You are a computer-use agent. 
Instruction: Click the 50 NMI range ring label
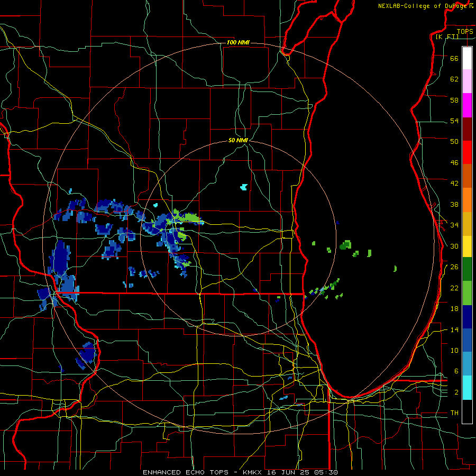pos(239,140)
